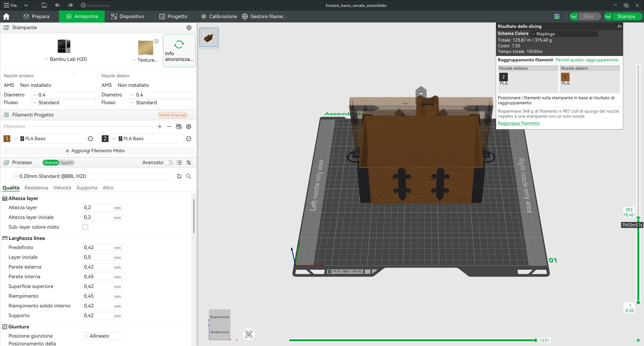644x346 pixels.
Task: Undo the last action
Action: coord(57,5)
